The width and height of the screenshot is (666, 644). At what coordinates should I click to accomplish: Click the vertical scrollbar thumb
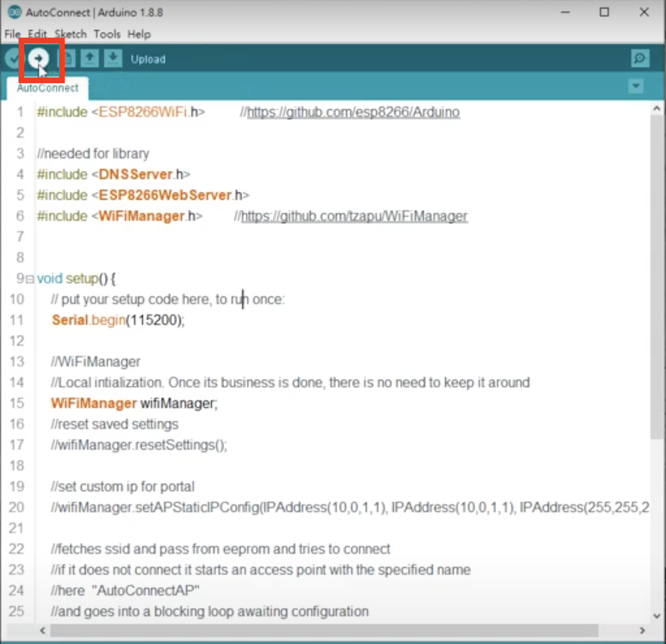pos(657,278)
